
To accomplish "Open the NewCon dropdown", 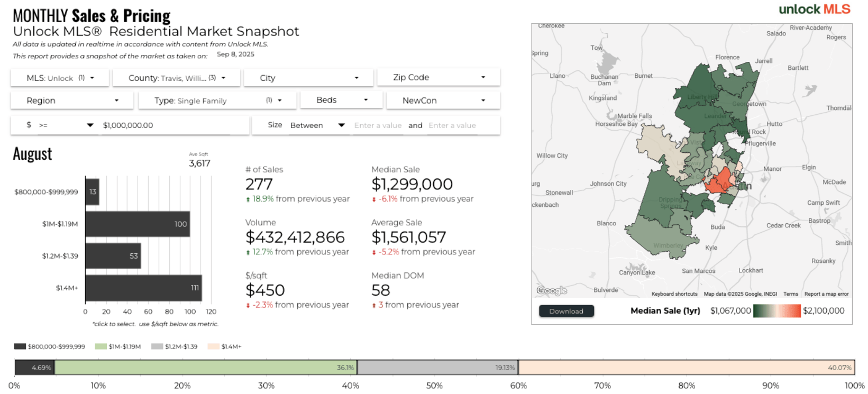I will (x=443, y=100).
